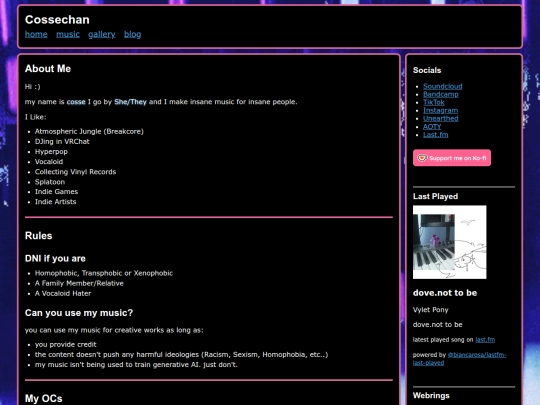Click the bold dove.not to be track title
Viewport: 540px width, 405px height.
445,293
